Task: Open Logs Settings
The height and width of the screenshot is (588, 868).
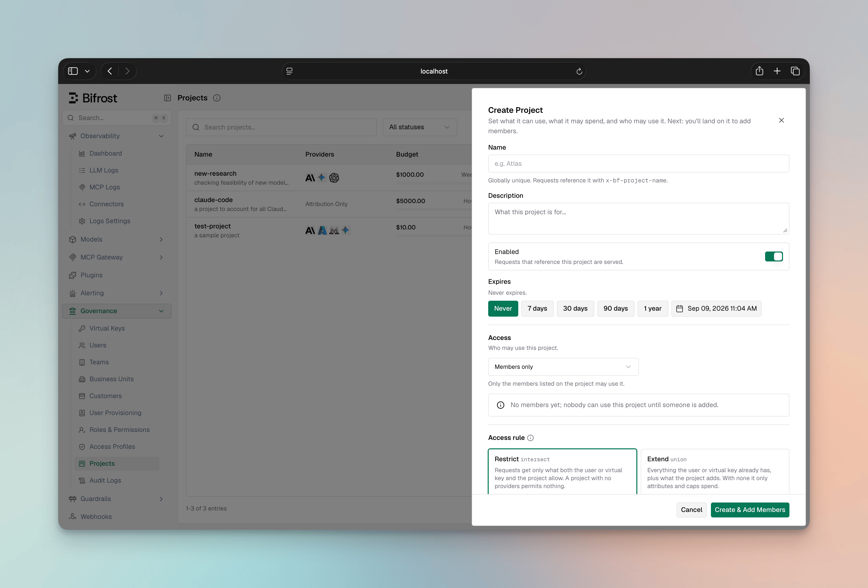Action: click(x=110, y=221)
